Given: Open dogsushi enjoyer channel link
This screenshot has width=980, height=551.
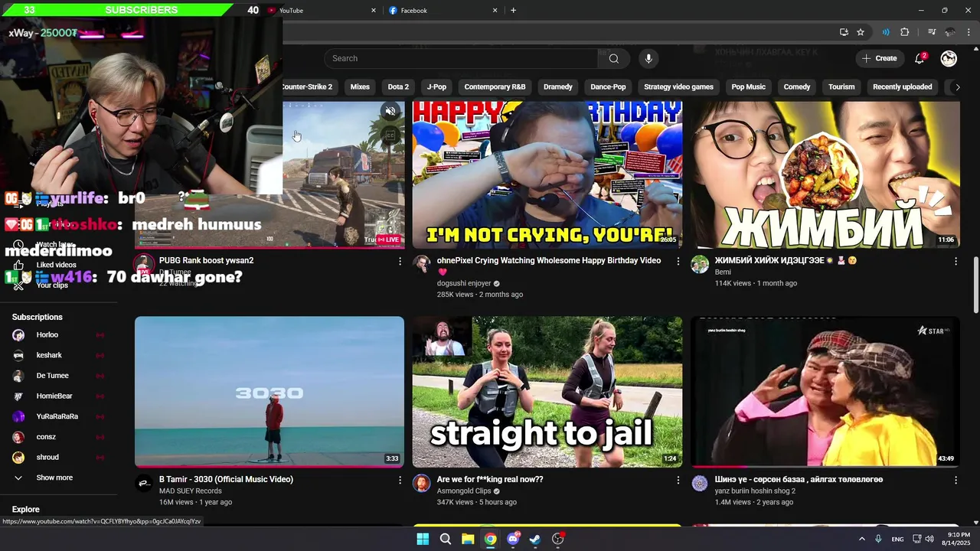Looking at the screenshot, I should [464, 283].
